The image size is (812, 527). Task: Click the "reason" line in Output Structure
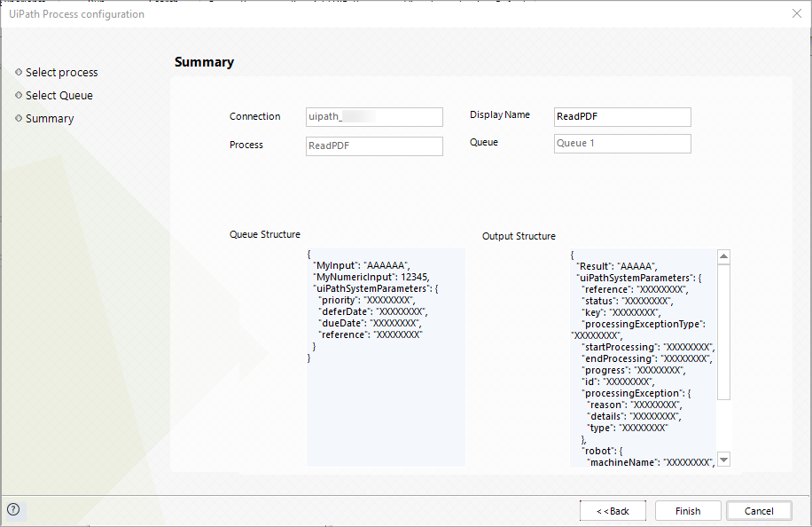pos(635,405)
